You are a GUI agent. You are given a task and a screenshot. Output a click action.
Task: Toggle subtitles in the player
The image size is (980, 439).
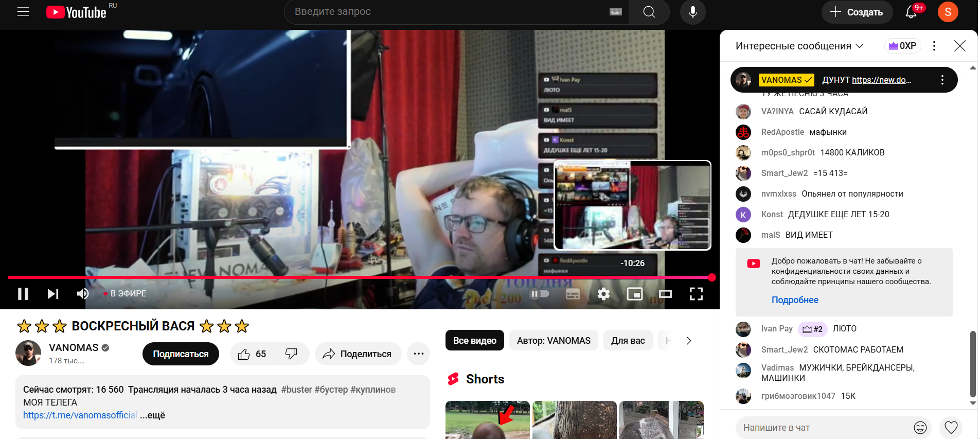coord(573,294)
